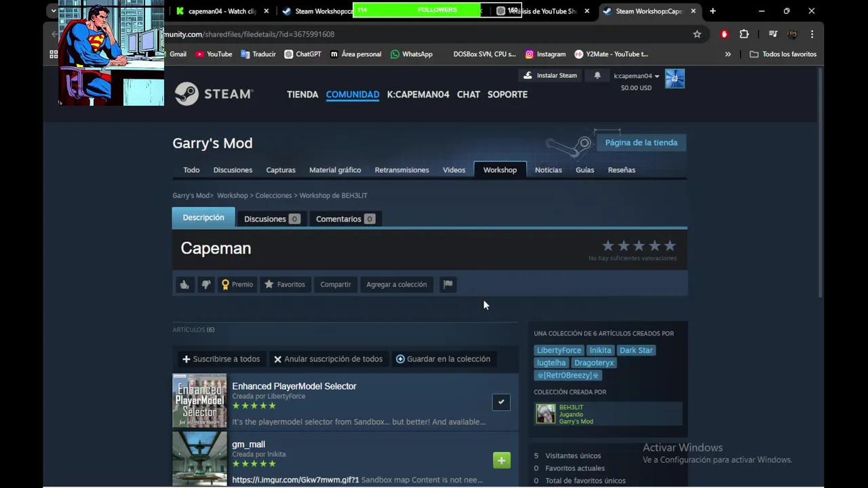Click Workshop de BEH3LIT breadcrumb link
This screenshot has height=488, width=868.
coord(333,195)
